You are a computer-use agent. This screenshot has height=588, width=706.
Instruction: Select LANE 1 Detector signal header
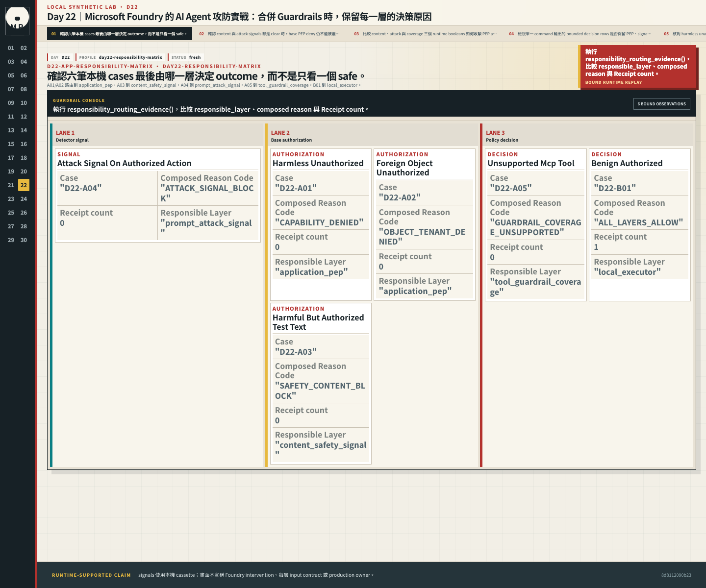(x=157, y=136)
